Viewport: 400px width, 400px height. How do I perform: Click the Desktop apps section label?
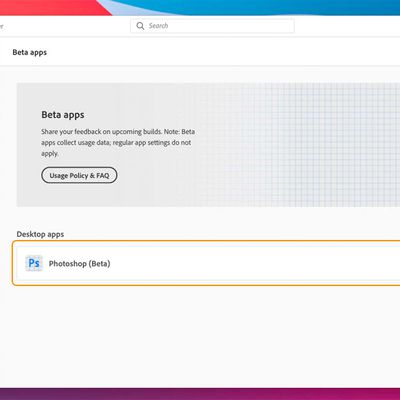tap(40, 234)
